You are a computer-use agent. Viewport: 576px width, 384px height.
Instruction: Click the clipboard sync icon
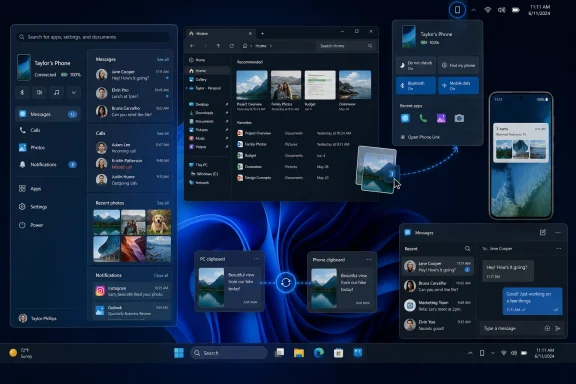[x=285, y=283]
